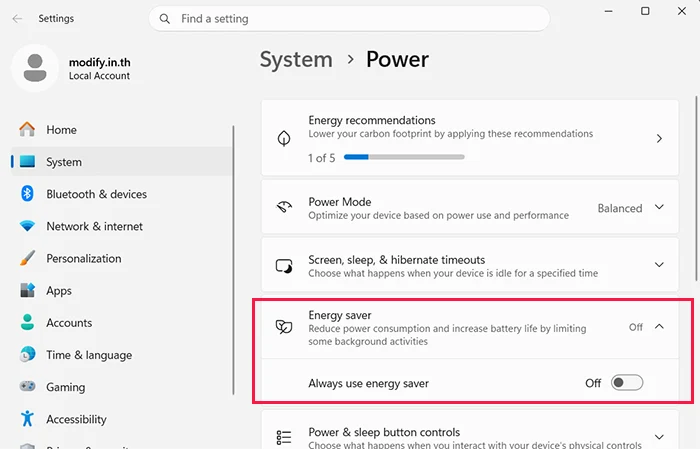Click the main page vertical scrollbar

pos(696,188)
